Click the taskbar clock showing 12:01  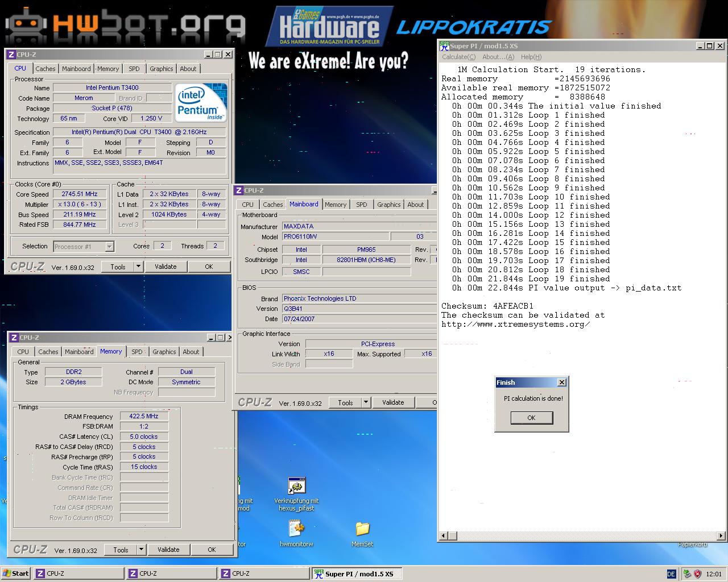[x=714, y=574]
